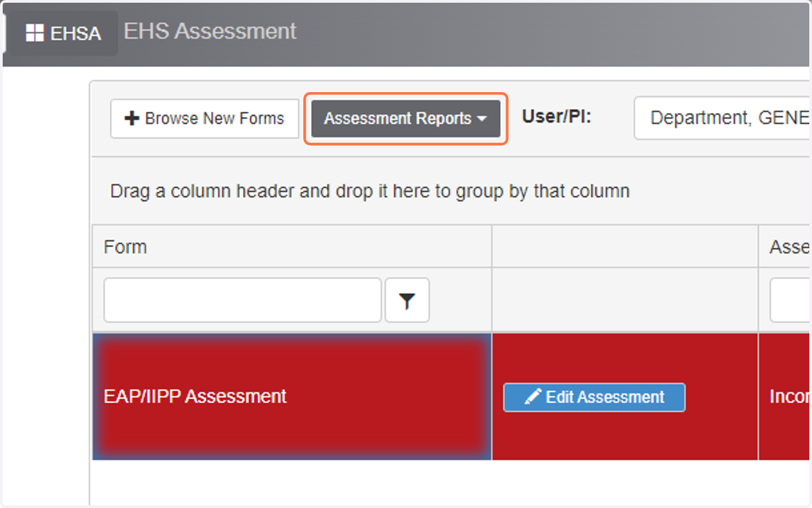Click Edit Assessment for EAP/IIPP Assessment
The image size is (812, 508).
pos(594,397)
